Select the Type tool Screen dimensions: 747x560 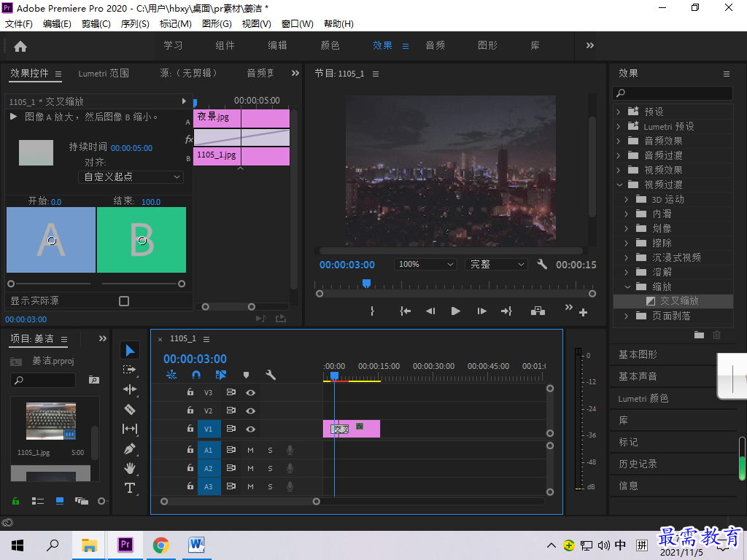tap(130, 488)
